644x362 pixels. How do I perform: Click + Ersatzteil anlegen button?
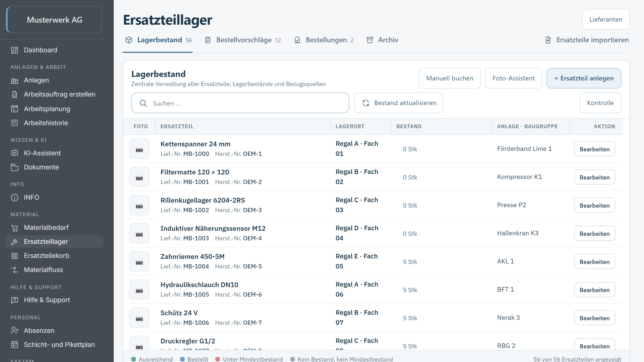pos(584,78)
